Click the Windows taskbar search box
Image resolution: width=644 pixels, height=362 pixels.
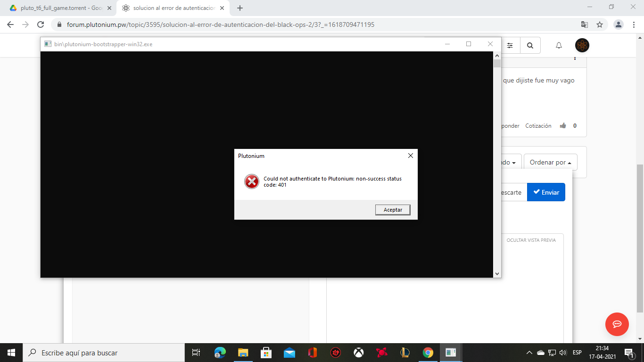(x=104, y=353)
